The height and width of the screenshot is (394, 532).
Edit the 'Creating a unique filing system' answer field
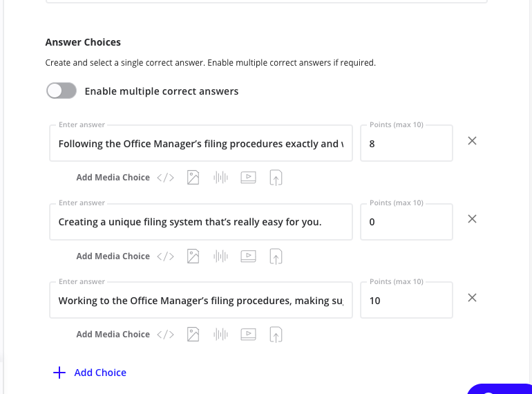pyautogui.click(x=200, y=223)
